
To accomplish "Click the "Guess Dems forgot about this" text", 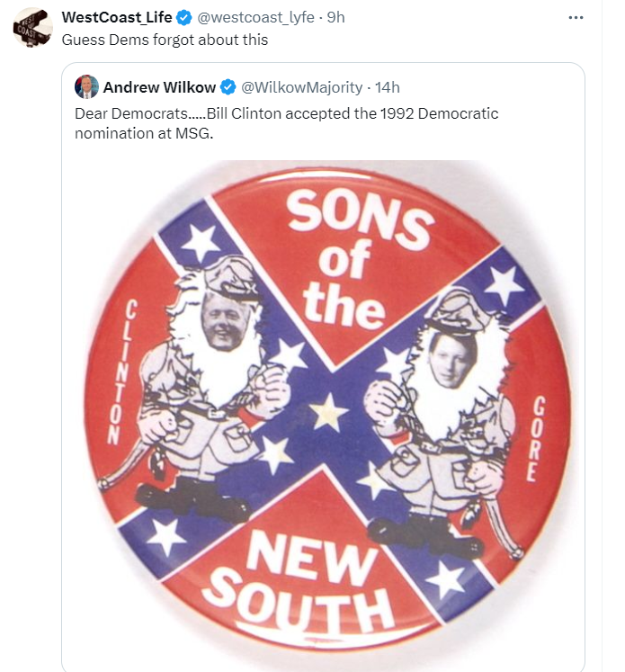I will point(165,40).
